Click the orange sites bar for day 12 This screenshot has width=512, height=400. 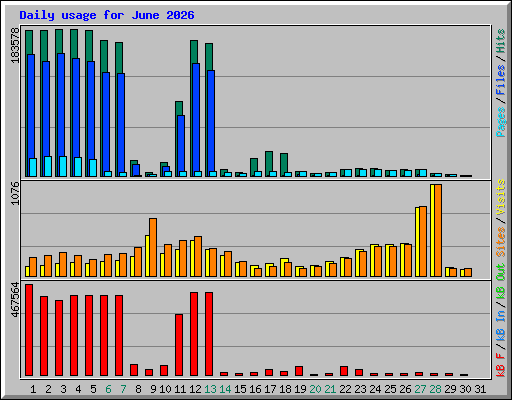(198, 256)
